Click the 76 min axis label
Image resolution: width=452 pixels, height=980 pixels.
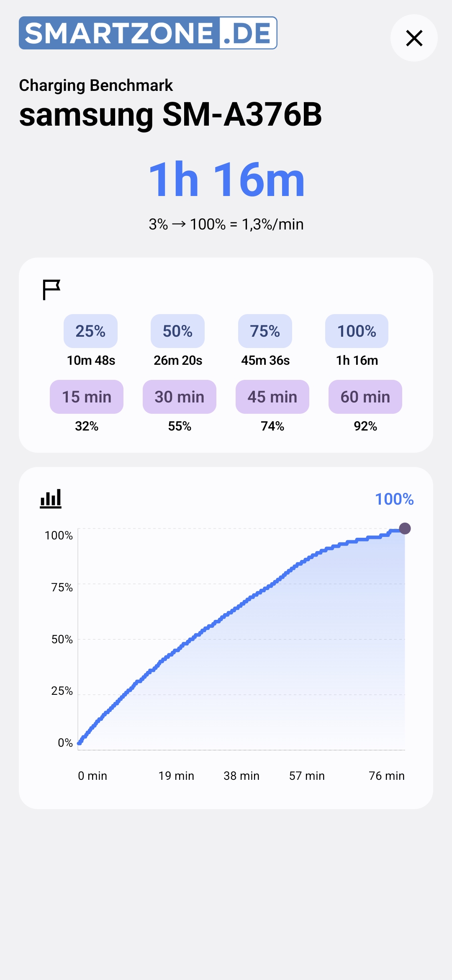(x=386, y=776)
